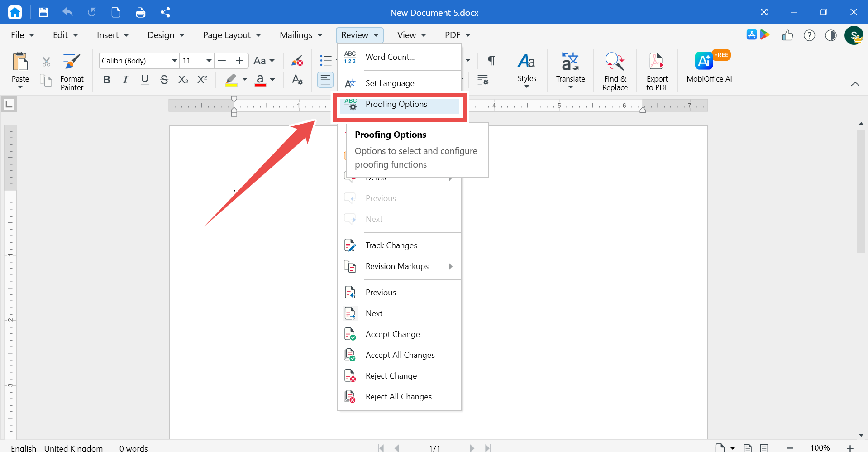Cut selection with scissors icon

click(46, 62)
